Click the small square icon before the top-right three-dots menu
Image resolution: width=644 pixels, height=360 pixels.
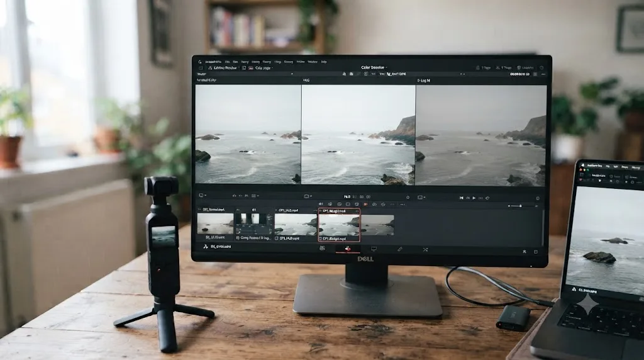coord(535,74)
